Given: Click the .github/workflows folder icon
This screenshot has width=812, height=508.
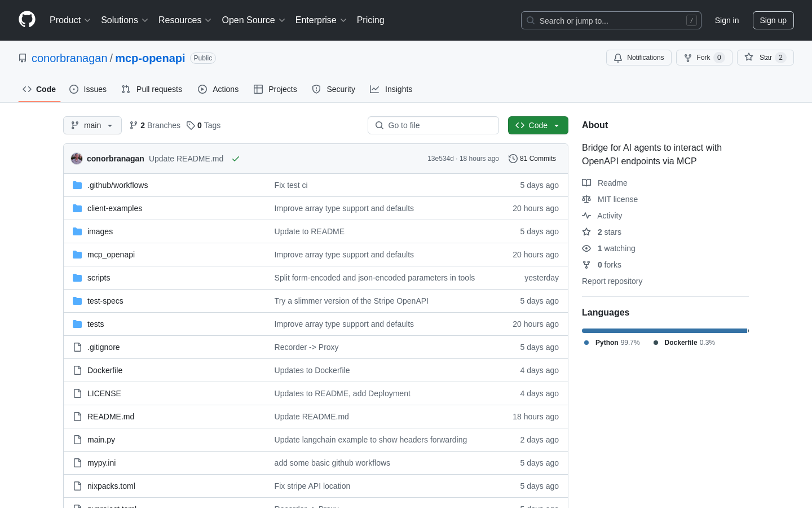Looking at the screenshot, I should click(x=77, y=185).
